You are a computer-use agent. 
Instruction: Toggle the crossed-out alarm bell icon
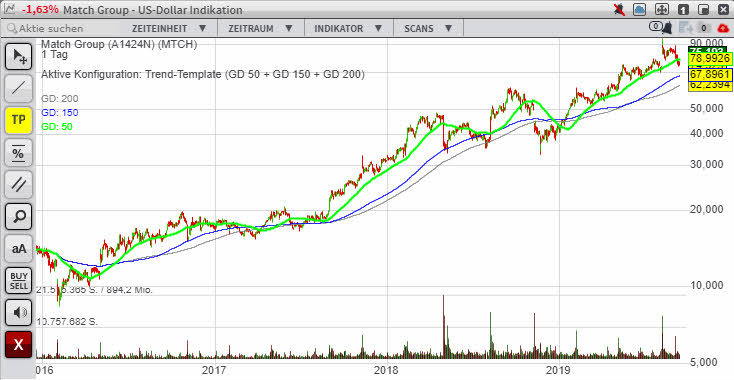coord(620,9)
